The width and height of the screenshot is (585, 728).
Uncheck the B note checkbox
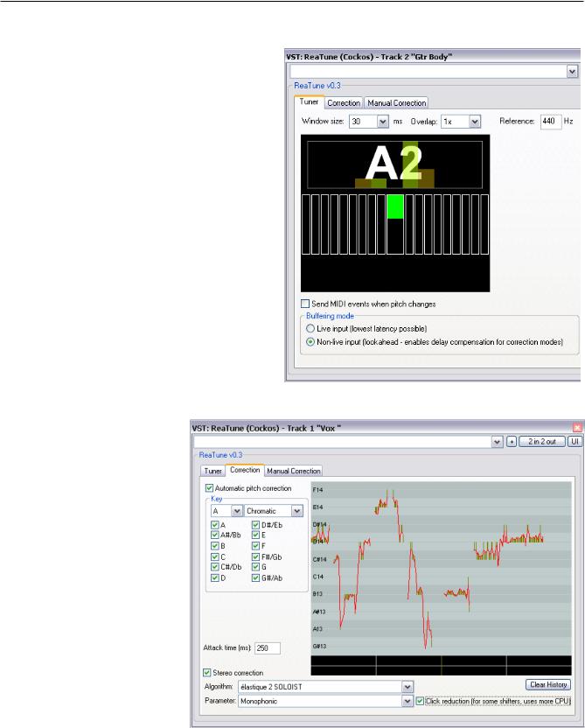(215, 546)
